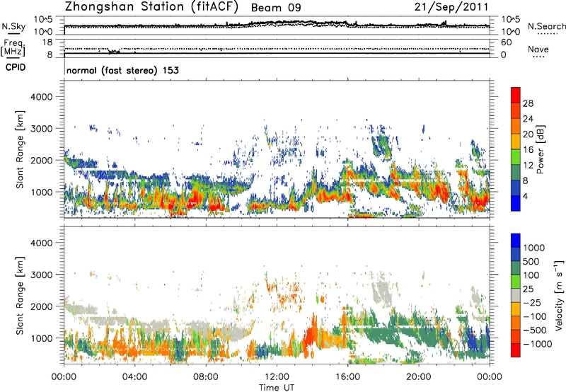
Task: Click the gray −25 to 25 velocity colorbar segment
Action: pos(516,295)
